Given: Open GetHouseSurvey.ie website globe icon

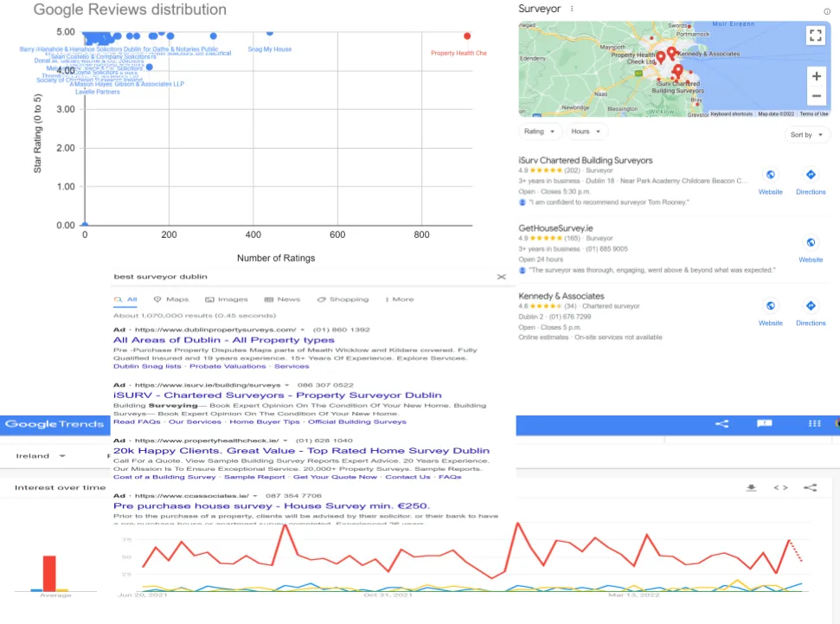Looking at the screenshot, I should (811, 243).
